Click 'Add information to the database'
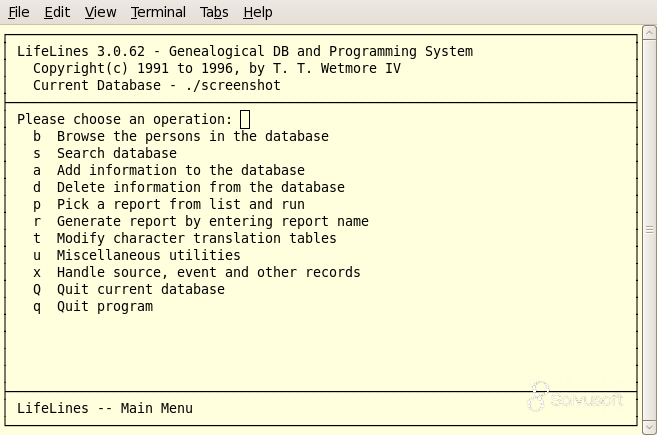 [x=181, y=170]
